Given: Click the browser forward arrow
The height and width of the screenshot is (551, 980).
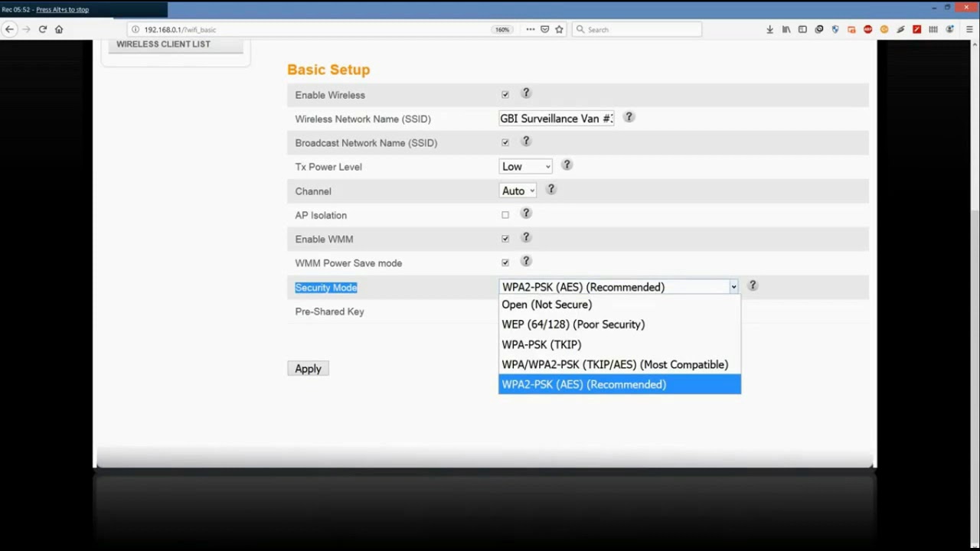Looking at the screenshot, I should coord(26,29).
